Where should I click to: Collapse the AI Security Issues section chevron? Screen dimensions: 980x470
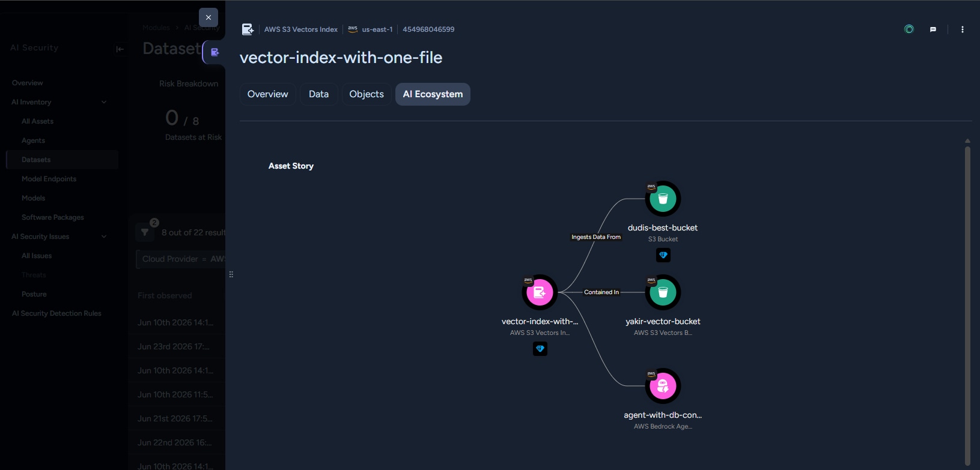pos(104,237)
